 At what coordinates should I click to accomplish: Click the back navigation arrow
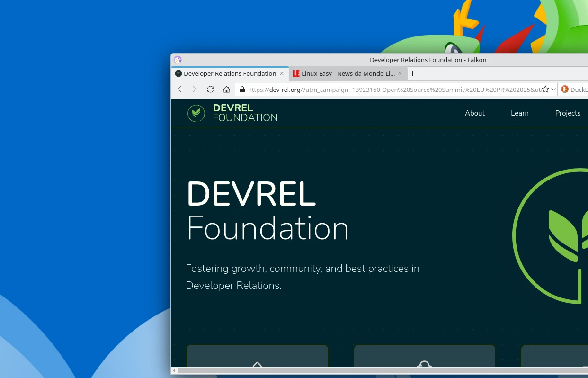pyautogui.click(x=179, y=89)
